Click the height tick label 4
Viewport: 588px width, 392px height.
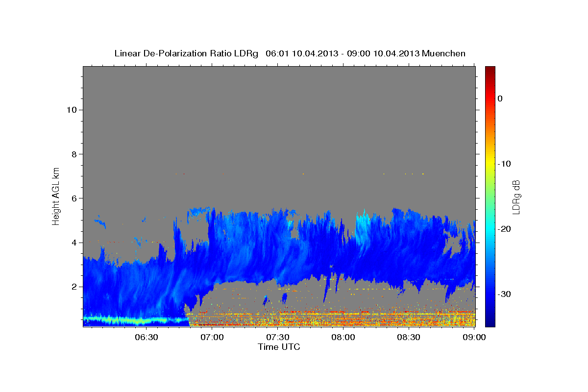[x=73, y=243]
